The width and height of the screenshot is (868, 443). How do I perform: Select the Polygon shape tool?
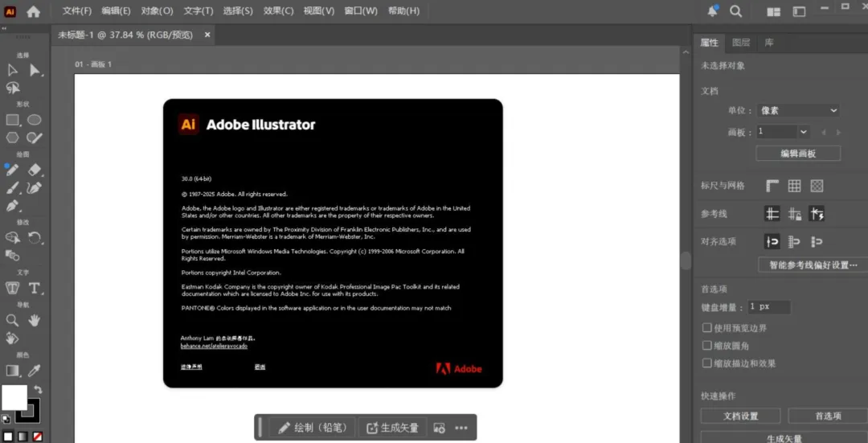[12, 137]
